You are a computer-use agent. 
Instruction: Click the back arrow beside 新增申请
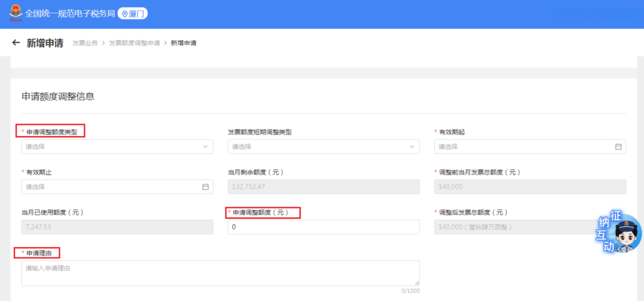click(16, 43)
